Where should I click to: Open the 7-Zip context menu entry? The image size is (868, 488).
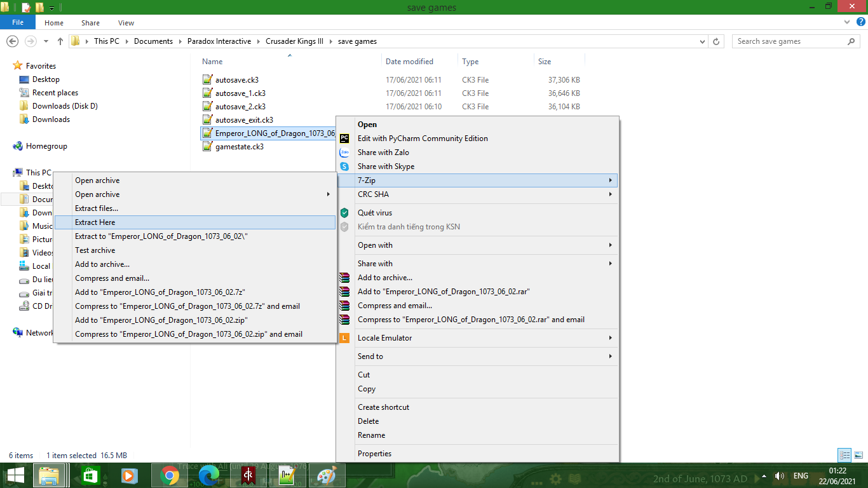477,180
